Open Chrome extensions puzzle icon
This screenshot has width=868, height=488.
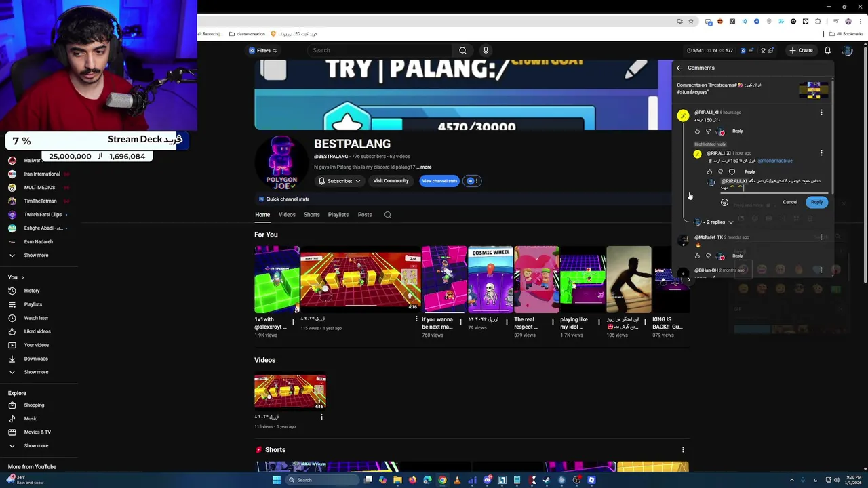(x=818, y=21)
